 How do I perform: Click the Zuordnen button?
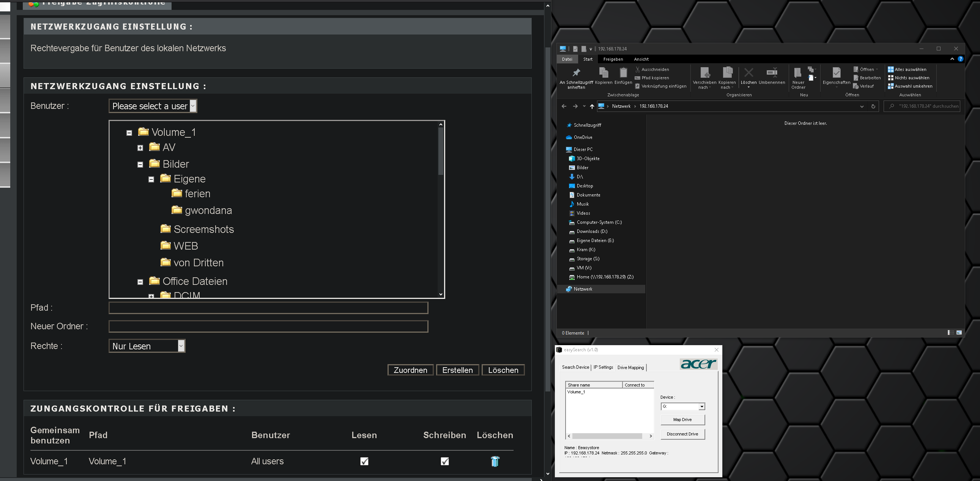click(x=410, y=370)
